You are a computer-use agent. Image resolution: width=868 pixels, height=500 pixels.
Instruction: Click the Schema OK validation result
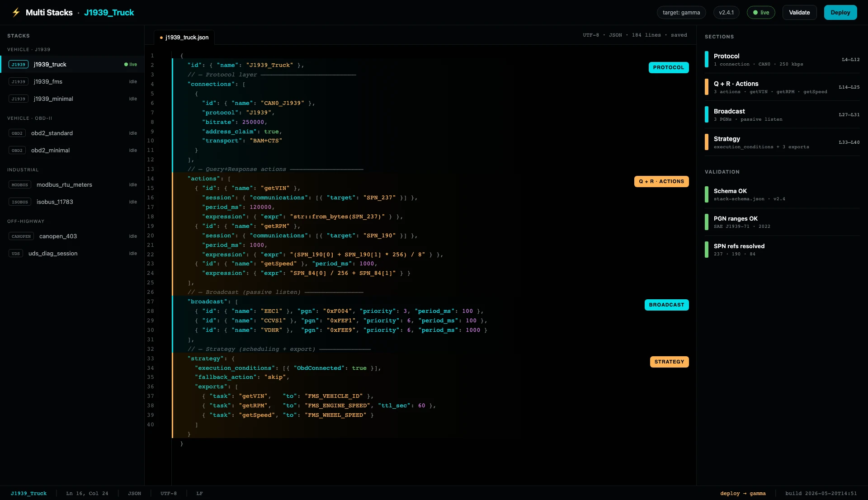[782, 194]
